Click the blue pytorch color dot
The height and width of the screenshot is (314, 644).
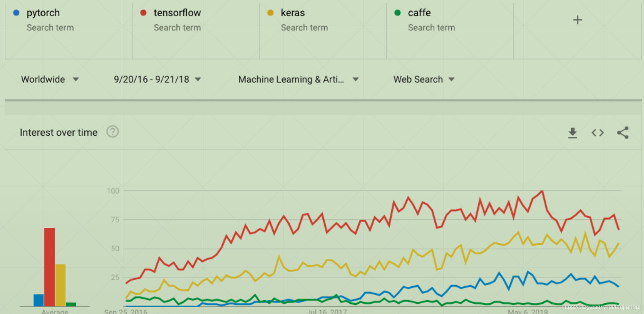click(x=16, y=13)
